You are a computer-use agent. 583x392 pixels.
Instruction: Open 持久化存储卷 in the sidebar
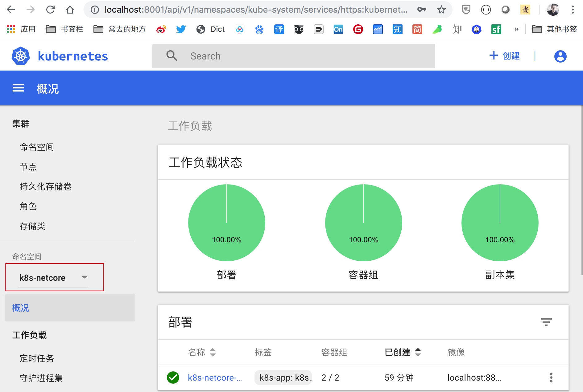pyautogui.click(x=45, y=186)
